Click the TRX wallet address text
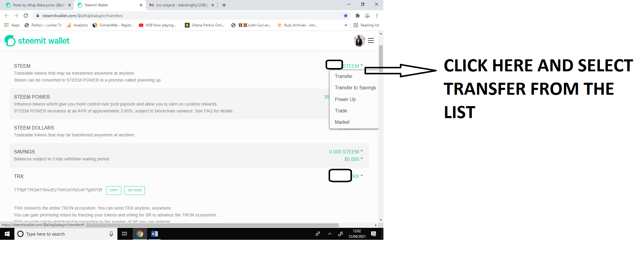 coord(58,190)
